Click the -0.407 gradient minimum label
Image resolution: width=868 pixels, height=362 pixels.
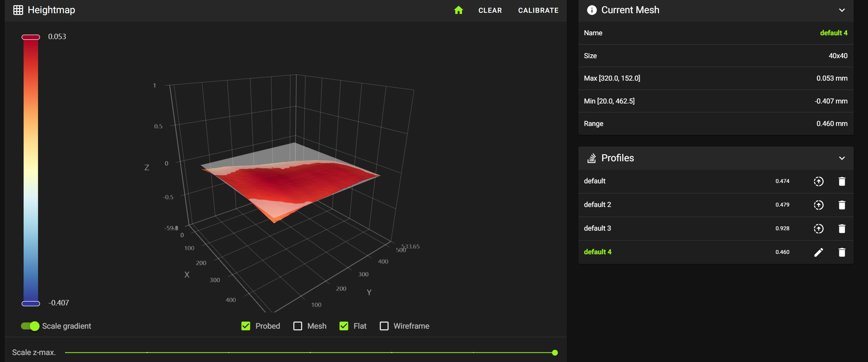pyautogui.click(x=59, y=303)
